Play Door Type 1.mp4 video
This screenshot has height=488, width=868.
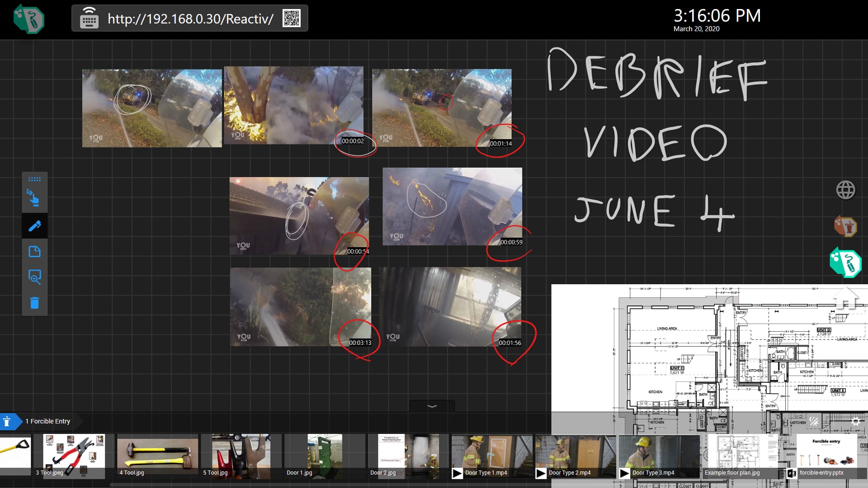[492, 456]
